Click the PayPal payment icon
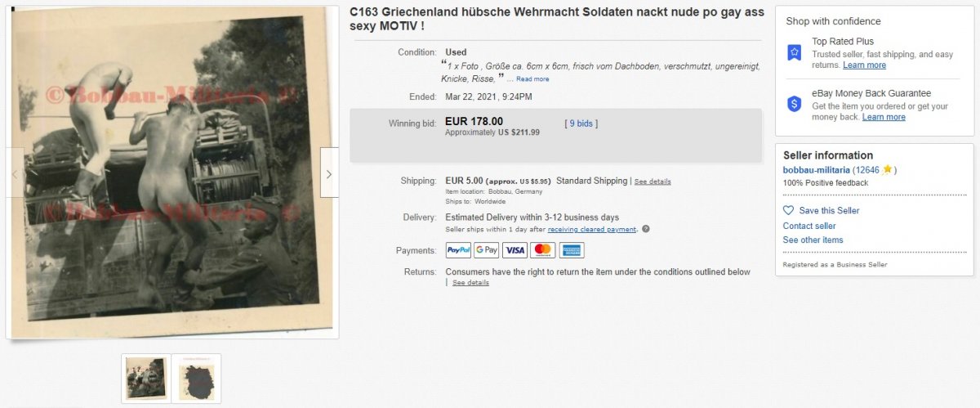This screenshot has height=408, width=980. point(458,250)
